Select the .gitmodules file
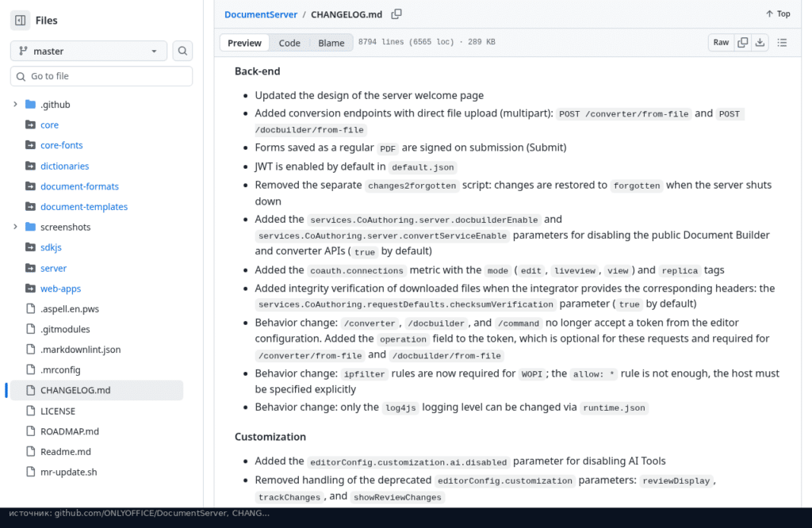Screen dimensions: 812x528 [65, 329]
